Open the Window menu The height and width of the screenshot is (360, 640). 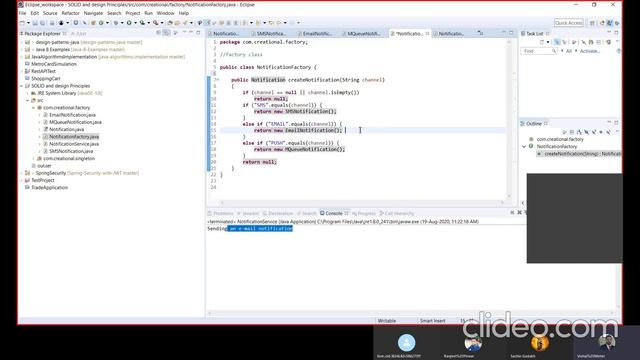(x=165, y=13)
